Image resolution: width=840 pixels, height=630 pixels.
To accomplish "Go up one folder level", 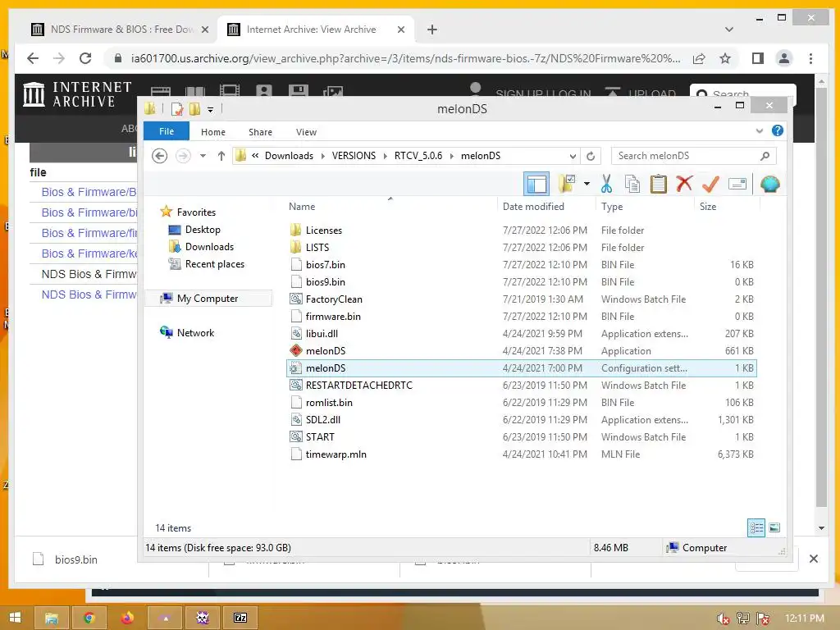I will tap(221, 156).
